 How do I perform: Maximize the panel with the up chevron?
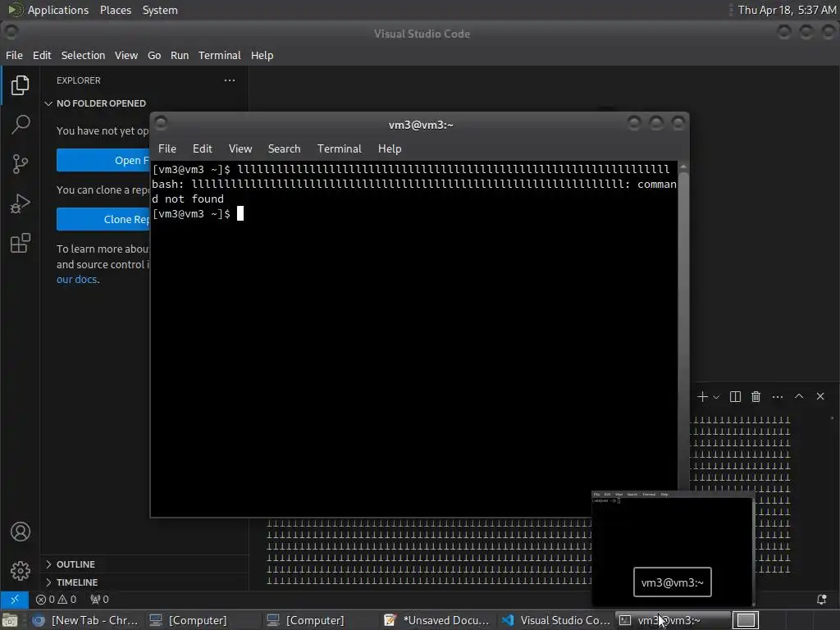coord(799,396)
